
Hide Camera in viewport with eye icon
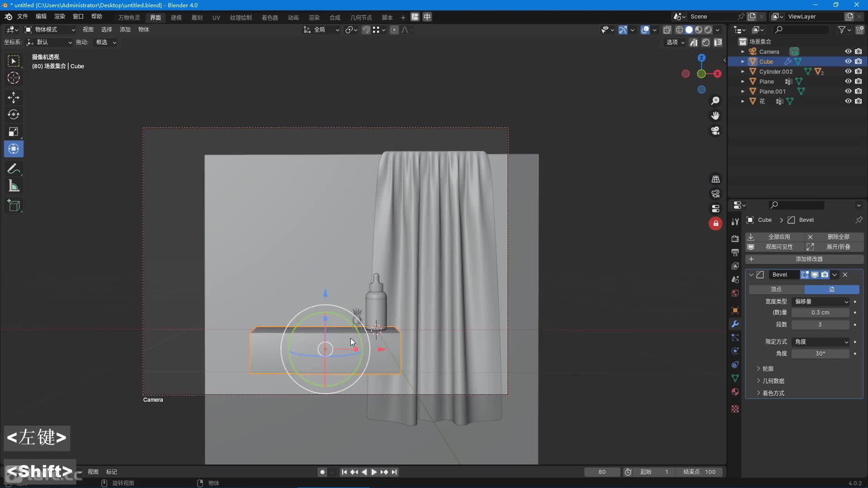point(848,52)
